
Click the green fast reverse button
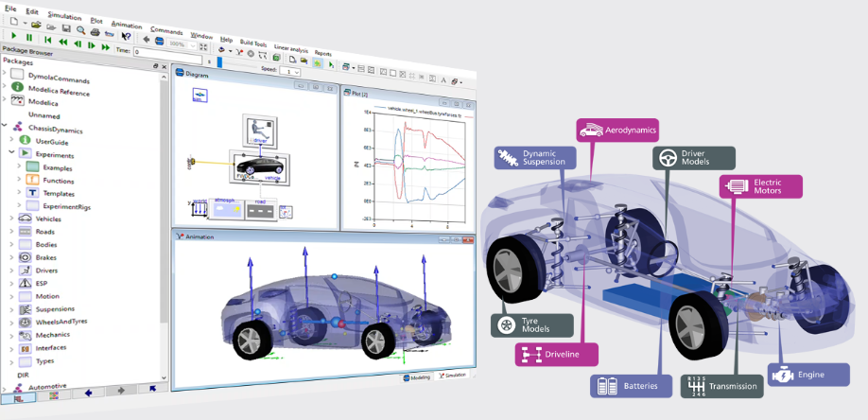[63, 43]
